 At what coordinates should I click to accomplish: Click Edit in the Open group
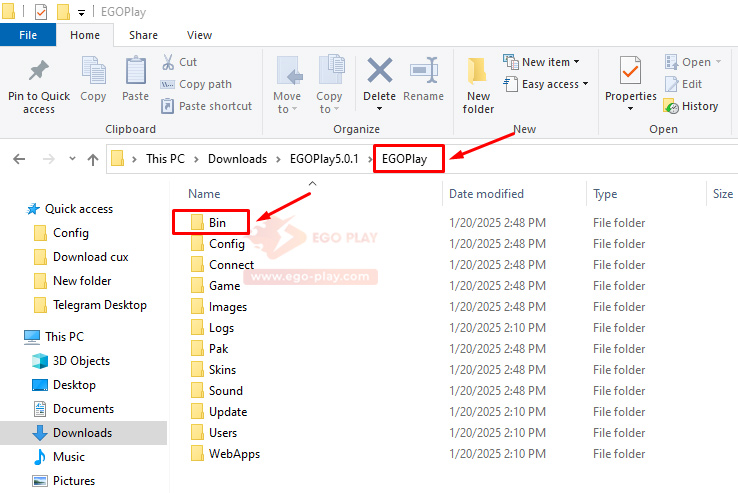683,84
